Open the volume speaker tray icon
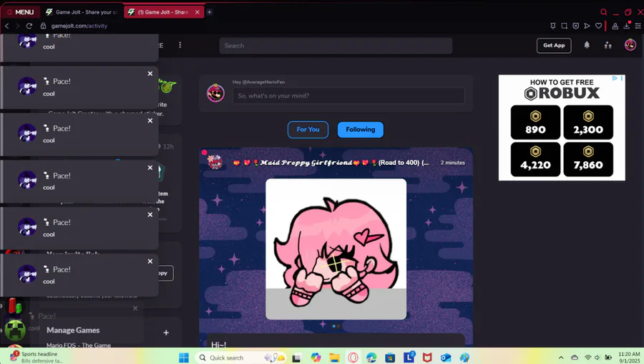The height and width of the screenshot is (364, 644). [x=597, y=358]
